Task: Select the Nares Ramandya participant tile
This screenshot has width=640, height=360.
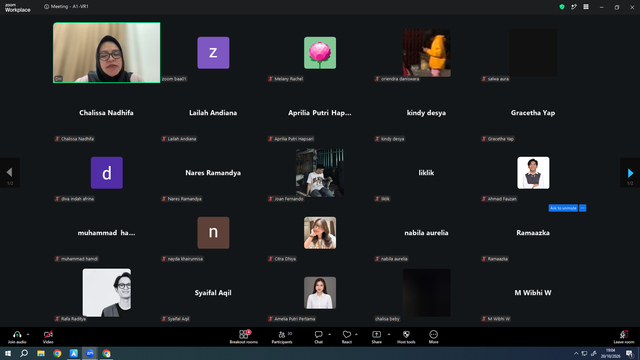Action: [x=213, y=173]
